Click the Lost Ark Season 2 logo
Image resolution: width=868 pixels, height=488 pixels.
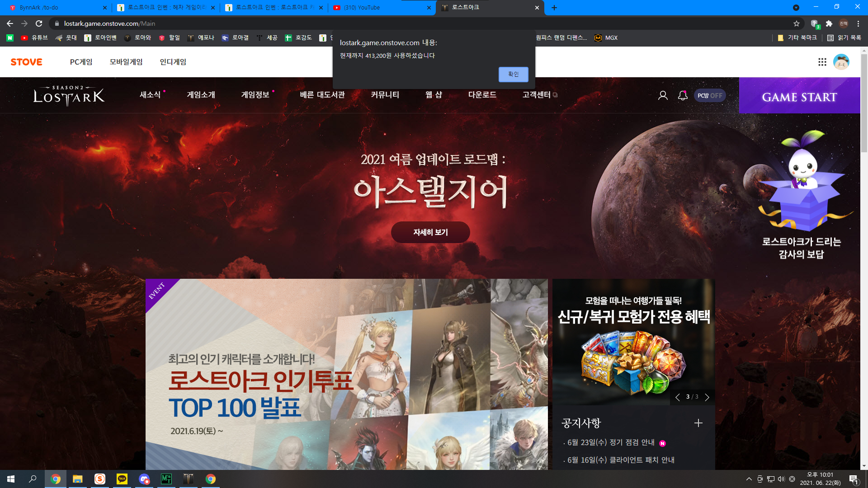(69, 95)
